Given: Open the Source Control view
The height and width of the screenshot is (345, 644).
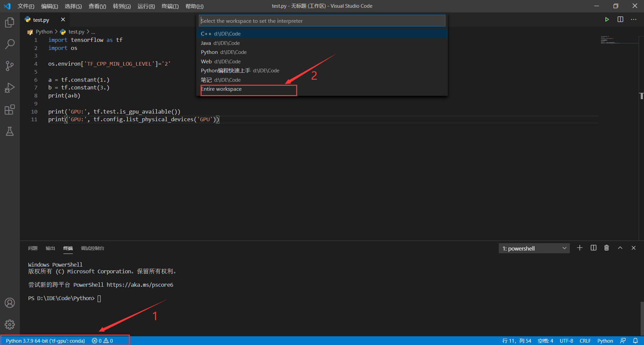Looking at the screenshot, I should click(10, 66).
